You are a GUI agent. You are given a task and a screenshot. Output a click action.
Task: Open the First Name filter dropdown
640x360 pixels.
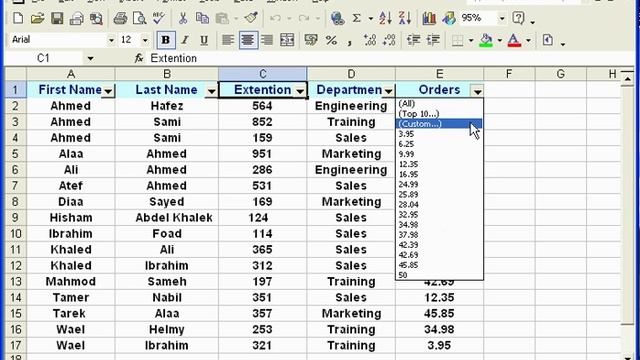pos(108,91)
